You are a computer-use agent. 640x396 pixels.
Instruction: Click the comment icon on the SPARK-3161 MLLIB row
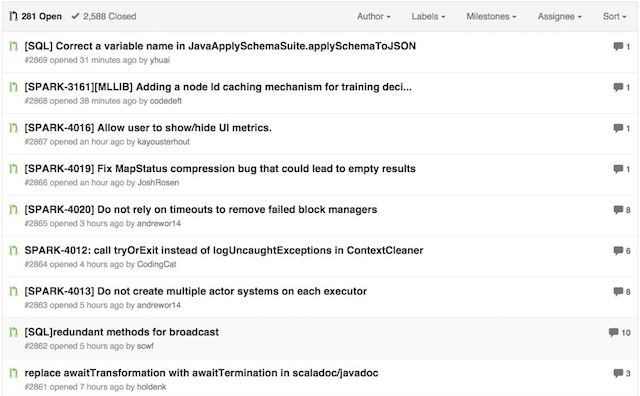click(618, 87)
